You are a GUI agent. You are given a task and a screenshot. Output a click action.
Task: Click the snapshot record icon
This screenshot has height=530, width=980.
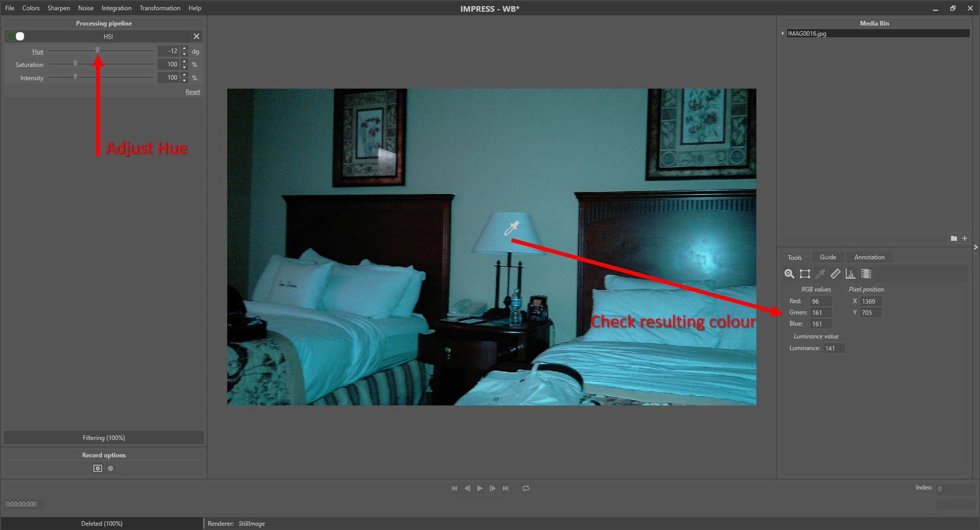coord(98,468)
